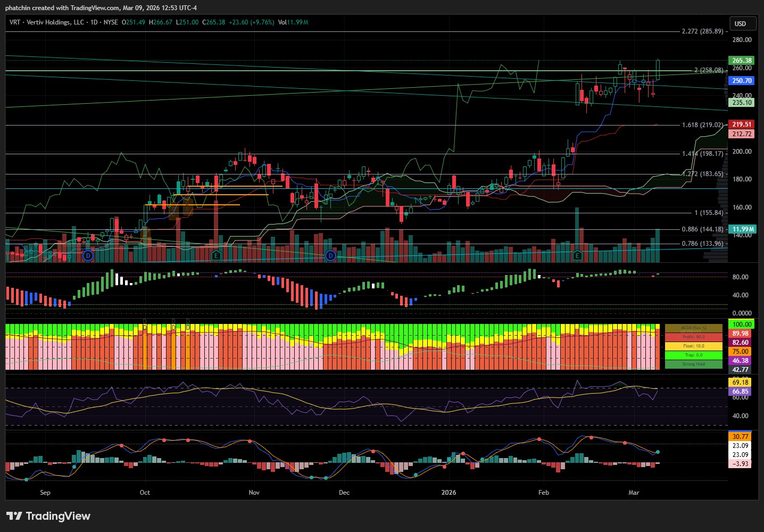The height and width of the screenshot is (532, 764).
Task: Click the February earnings E marker
Action: 578,256
